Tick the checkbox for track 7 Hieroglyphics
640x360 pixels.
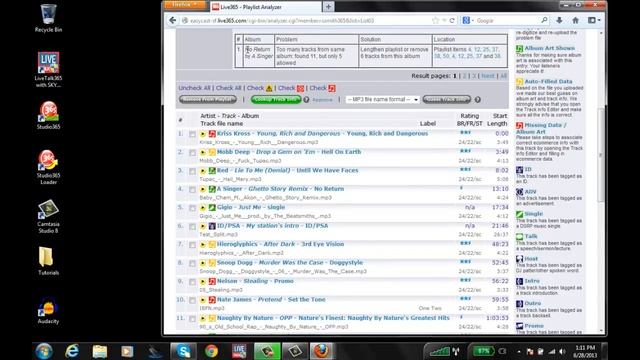click(x=192, y=245)
